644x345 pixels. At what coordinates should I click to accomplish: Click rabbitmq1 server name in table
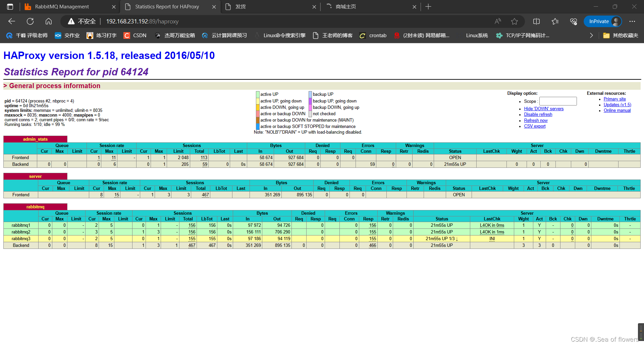[x=21, y=225]
